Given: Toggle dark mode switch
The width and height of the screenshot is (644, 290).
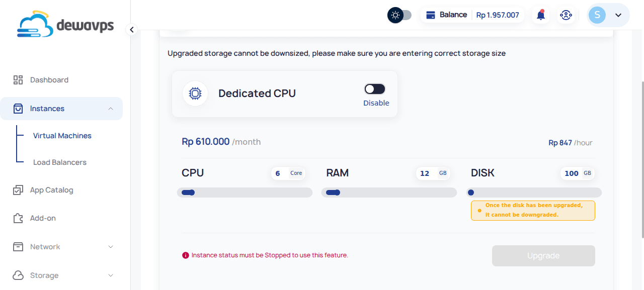Looking at the screenshot, I should tap(399, 15).
